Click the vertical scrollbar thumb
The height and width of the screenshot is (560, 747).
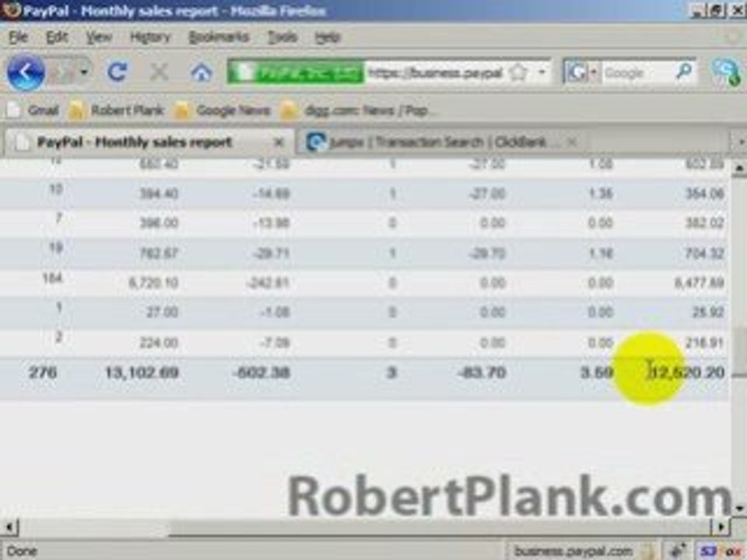(739, 352)
